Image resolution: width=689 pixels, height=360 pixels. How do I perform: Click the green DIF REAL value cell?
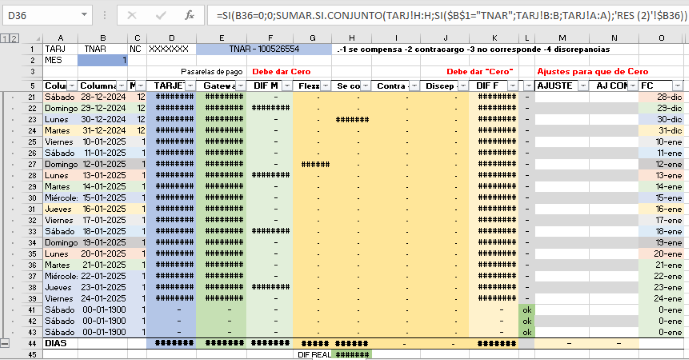pos(352,355)
